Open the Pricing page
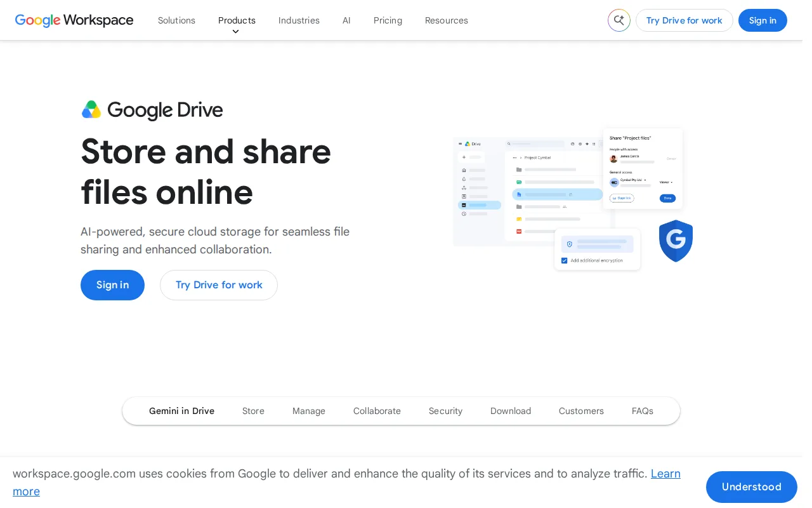The image size is (812, 508). tap(388, 20)
